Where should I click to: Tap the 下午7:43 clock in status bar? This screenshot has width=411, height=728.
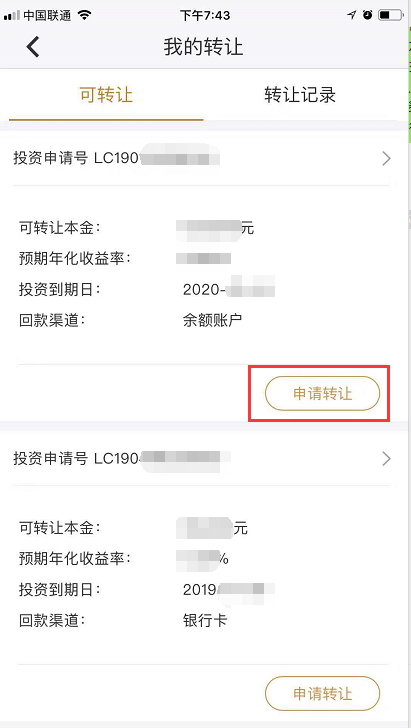click(205, 15)
